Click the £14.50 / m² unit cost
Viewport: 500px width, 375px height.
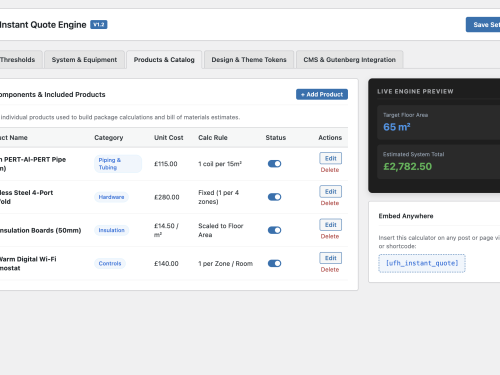(166, 230)
